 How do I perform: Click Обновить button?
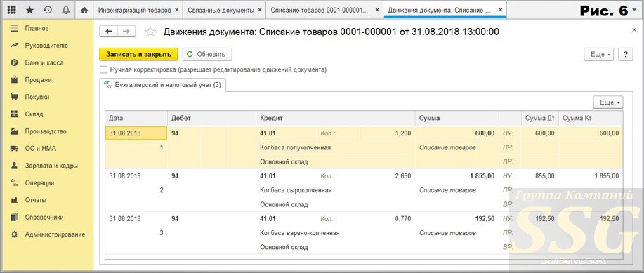(207, 54)
